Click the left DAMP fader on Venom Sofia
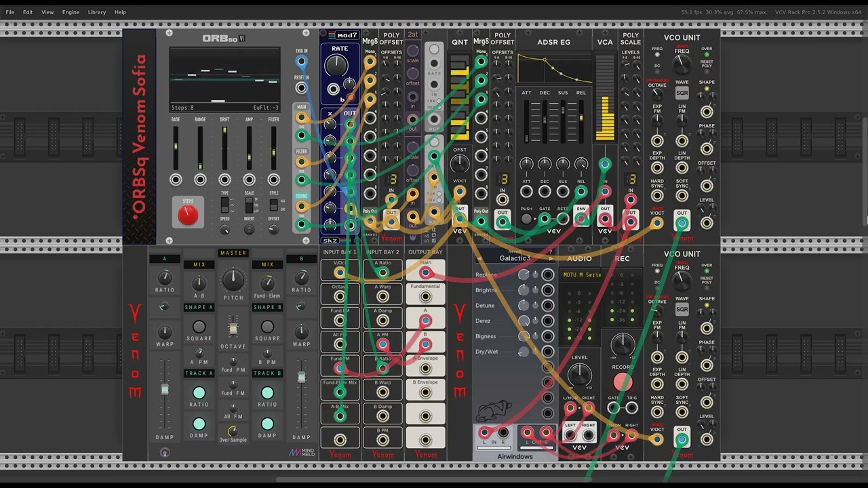The width and height of the screenshot is (868, 488). 164,393
